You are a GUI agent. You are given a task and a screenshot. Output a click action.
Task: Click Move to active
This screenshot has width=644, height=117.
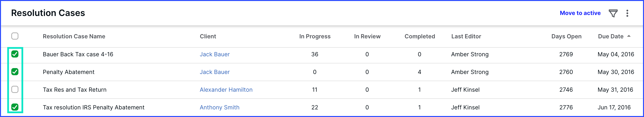(x=580, y=13)
